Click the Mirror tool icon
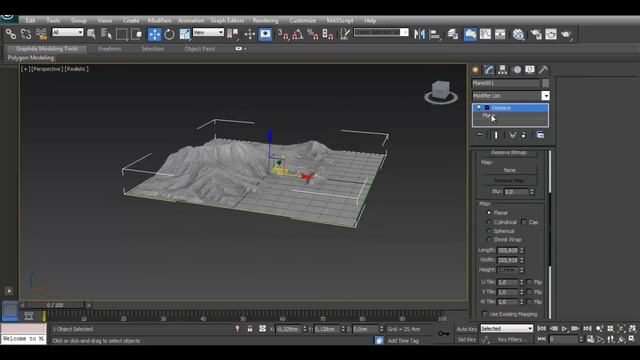Image resolution: width=640 pixels, height=360 pixels. coord(419,34)
